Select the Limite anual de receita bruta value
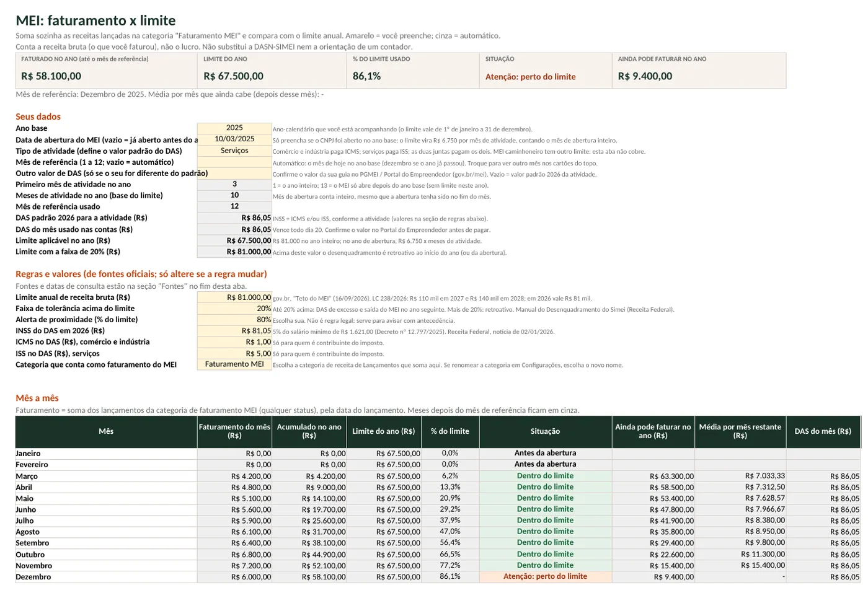The height and width of the screenshot is (598, 868). point(234,297)
